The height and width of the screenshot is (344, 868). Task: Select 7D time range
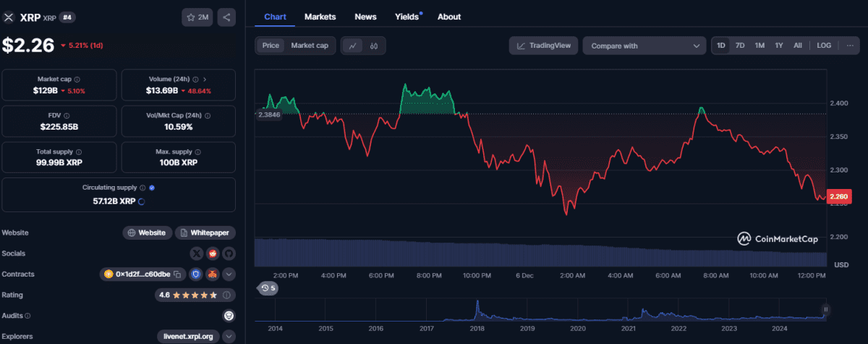(740, 46)
